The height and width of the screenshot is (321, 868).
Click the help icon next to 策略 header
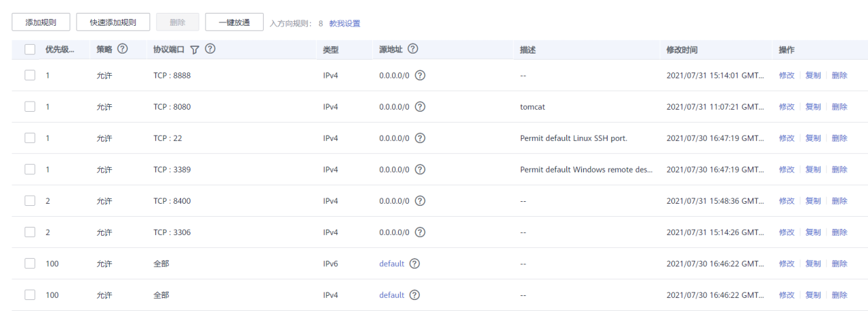[x=123, y=49]
